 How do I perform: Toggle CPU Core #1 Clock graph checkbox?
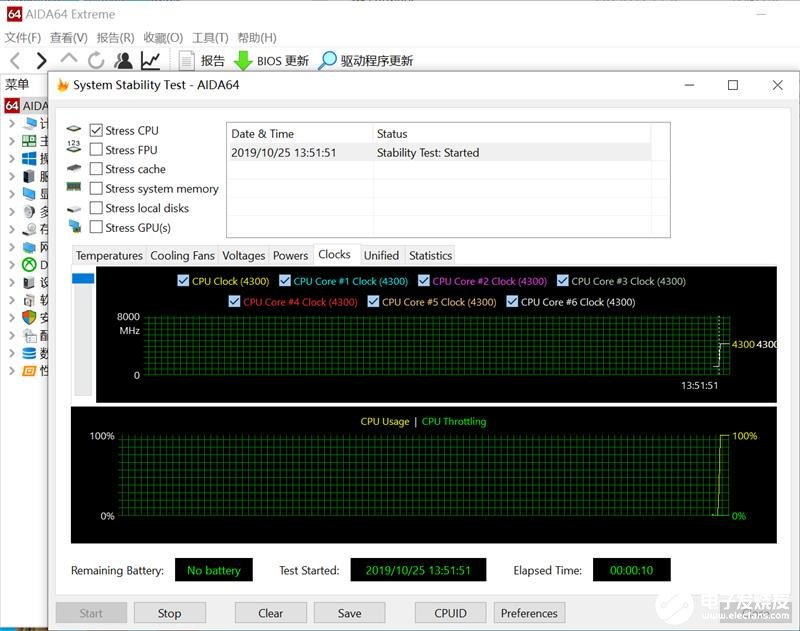(285, 281)
